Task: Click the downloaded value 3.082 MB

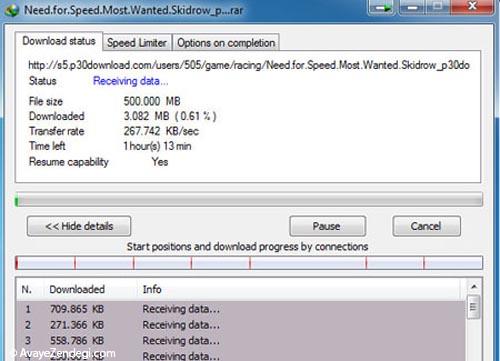Action: click(x=170, y=116)
